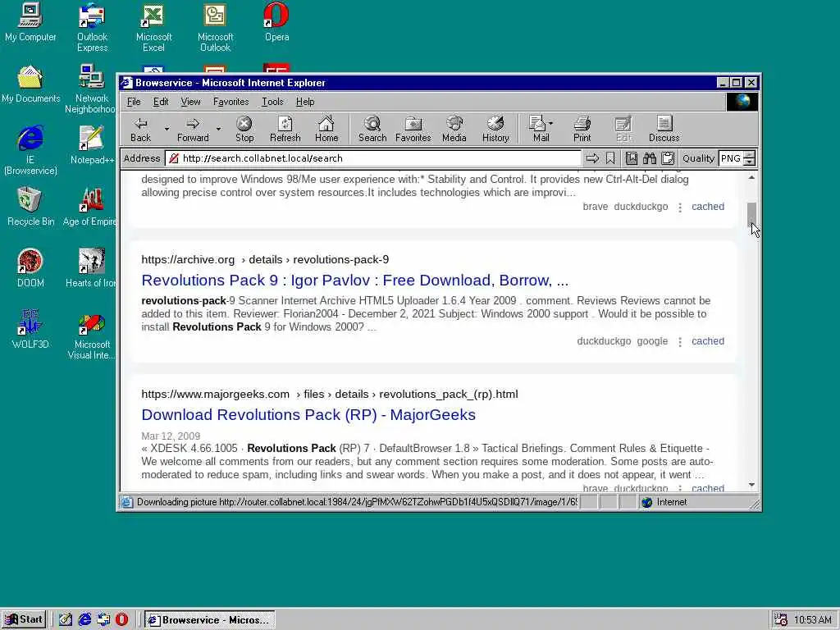Click the binoculars find icon
This screenshot has height=630, width=840.
[650, 158]
